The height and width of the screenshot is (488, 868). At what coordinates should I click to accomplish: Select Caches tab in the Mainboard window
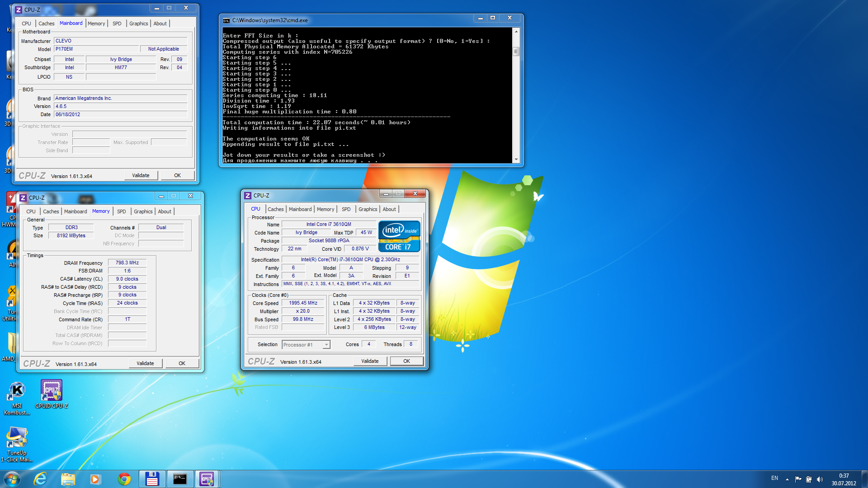(46, 23)
